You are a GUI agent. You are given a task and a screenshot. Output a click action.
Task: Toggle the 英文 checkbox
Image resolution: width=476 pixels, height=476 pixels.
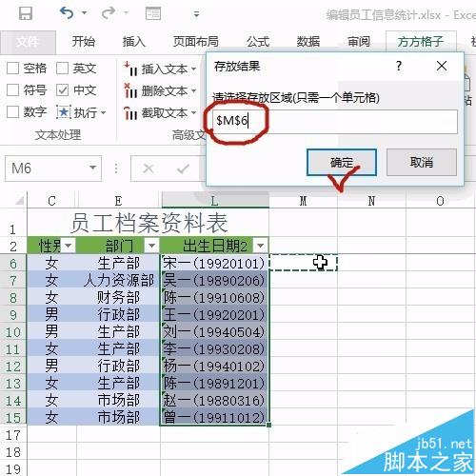62,69
